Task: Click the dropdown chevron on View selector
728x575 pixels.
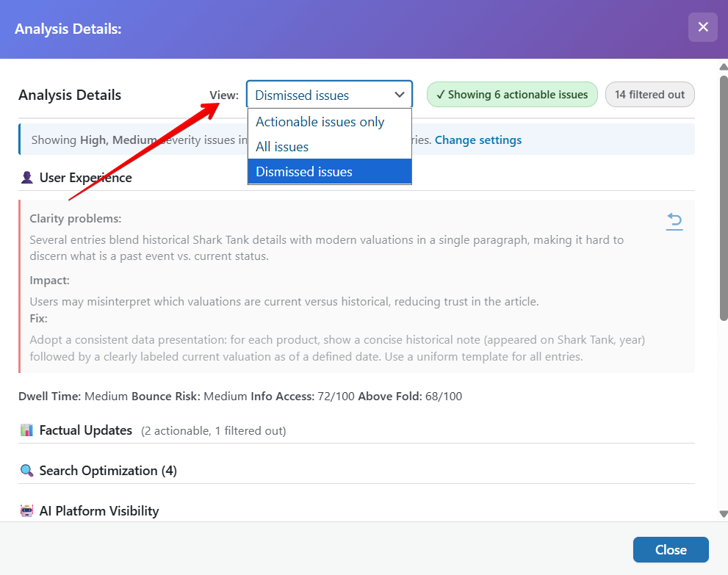Action: point(400,95)
